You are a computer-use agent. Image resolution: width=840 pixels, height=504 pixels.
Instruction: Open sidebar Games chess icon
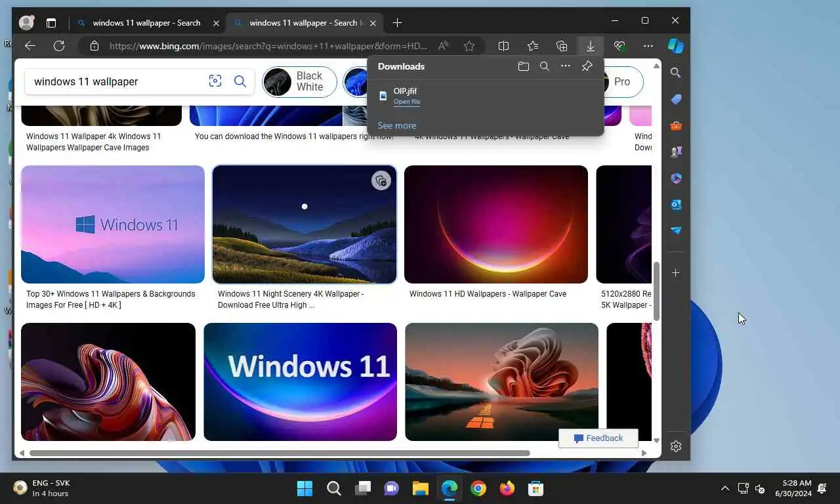coord(676,152)
